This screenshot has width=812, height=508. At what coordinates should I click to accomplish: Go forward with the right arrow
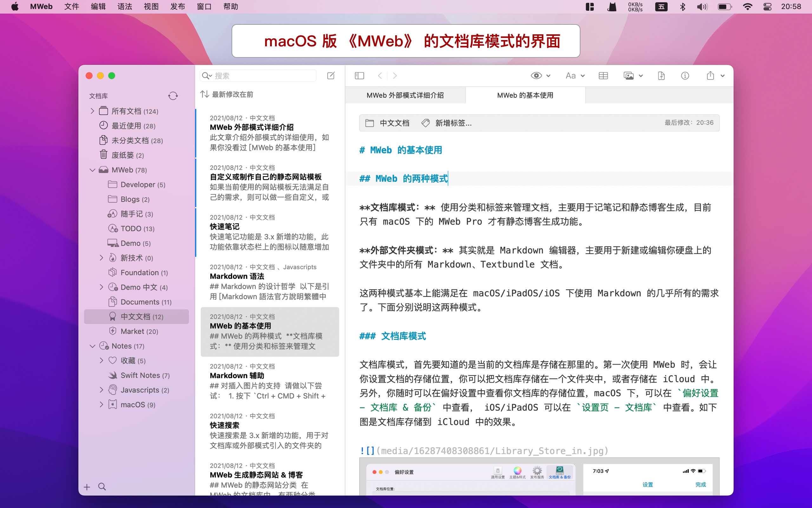[395, 76]
